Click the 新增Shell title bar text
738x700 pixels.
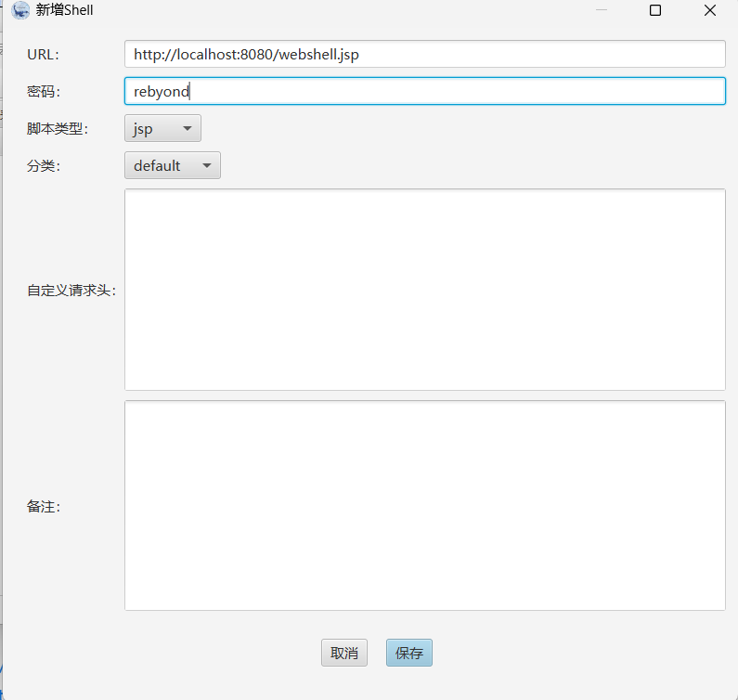pyautogui.click(x=64, y=11)
